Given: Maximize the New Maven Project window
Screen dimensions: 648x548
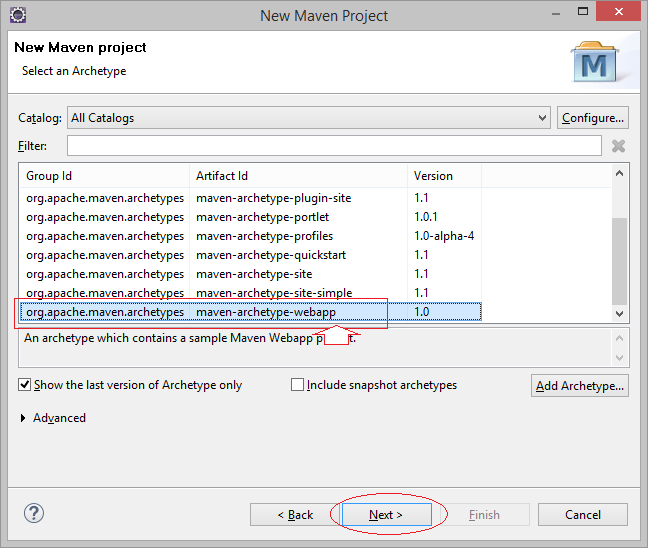Looking at the screenshot, I should click(583, 12).
